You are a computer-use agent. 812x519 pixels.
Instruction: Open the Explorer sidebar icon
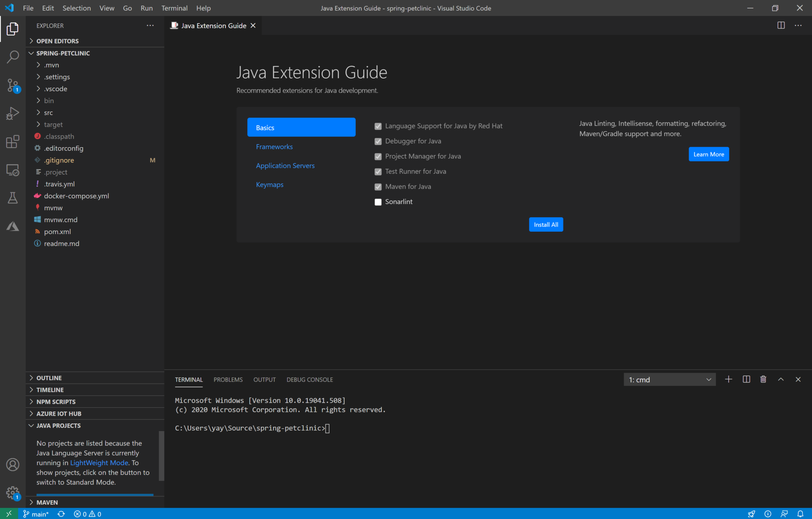click(13, 29)
